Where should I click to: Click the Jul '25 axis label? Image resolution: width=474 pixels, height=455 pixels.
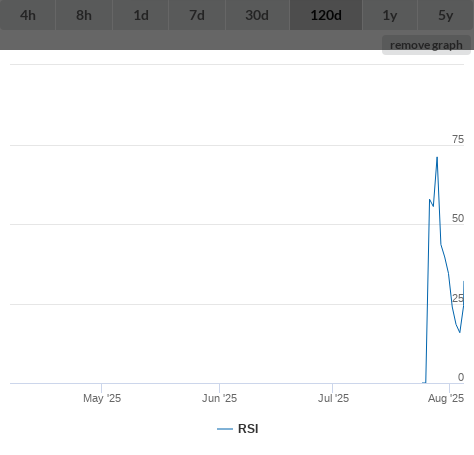[x=333, y=398]
